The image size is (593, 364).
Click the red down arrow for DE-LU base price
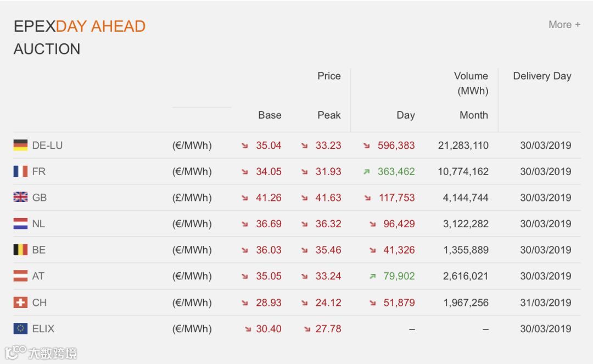click(x=245, y=145)
